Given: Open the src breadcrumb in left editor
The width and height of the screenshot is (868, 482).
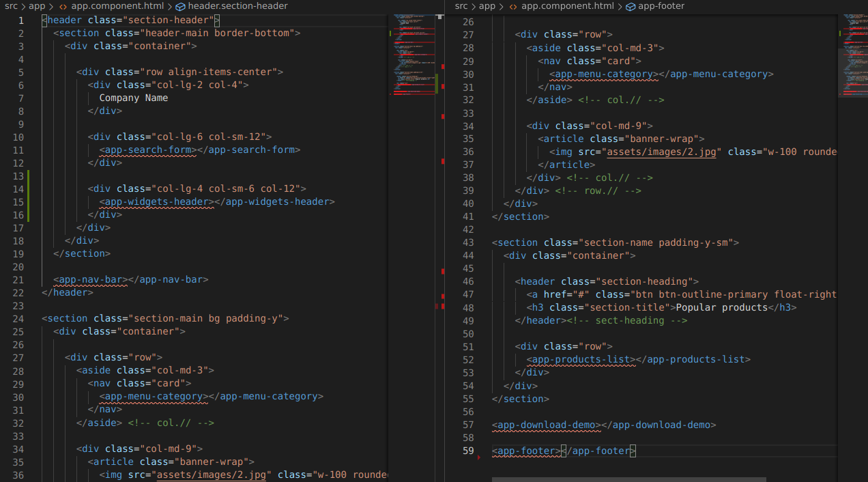Looking at the screenshot, I should pyautogui.click(x=11, y=6).
